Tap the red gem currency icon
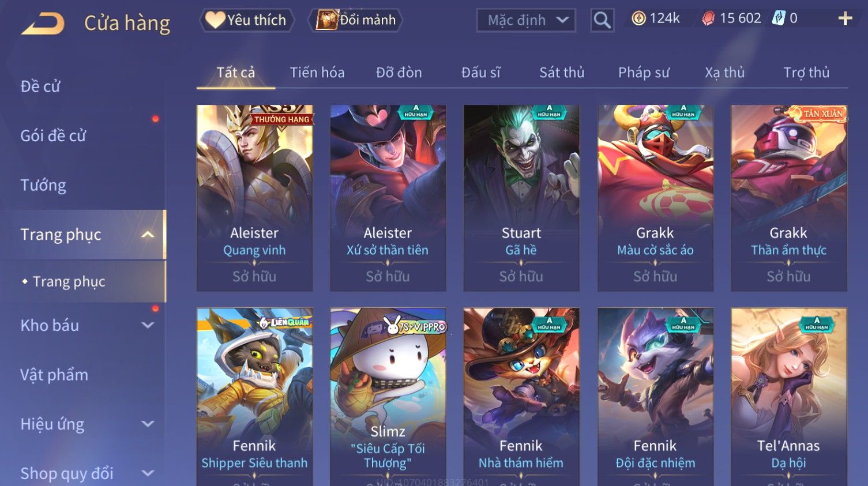868x486 pixels. tap(708, 18)
